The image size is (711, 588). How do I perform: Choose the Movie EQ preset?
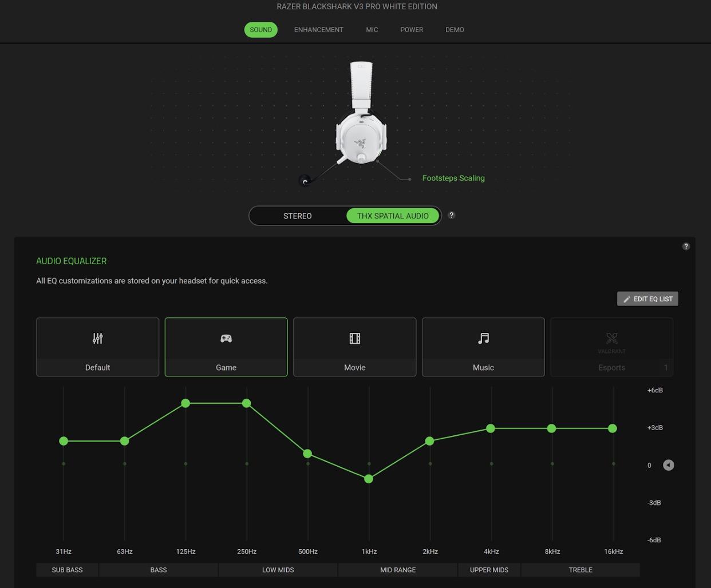(354, 347)
